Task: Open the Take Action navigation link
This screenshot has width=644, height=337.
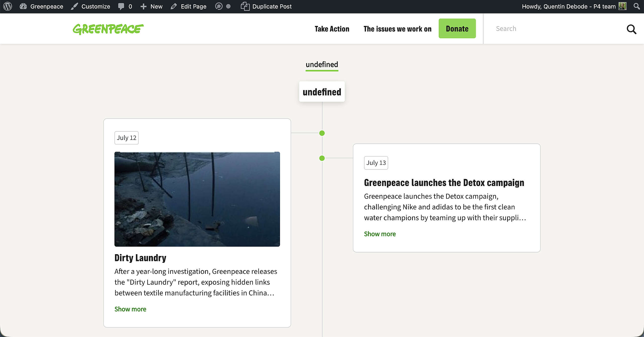Action: click(332, 29)
